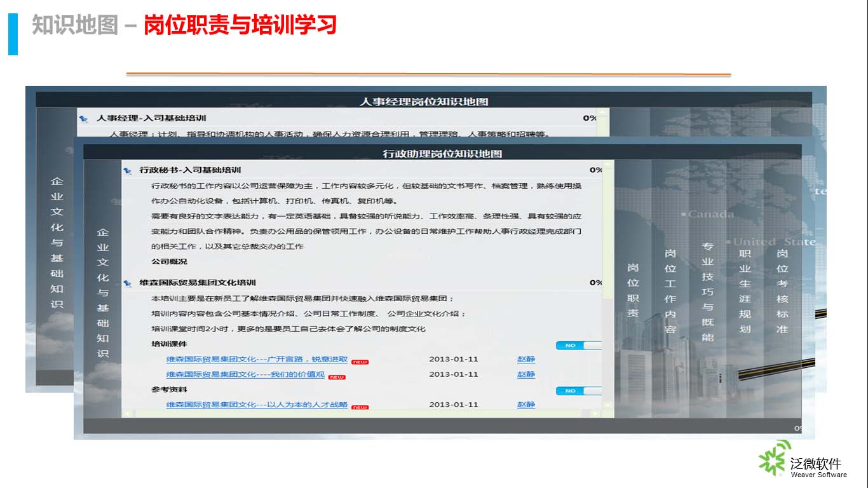Click scroll-up arrow in 人事经理 back window
Screen dimensions: 868x488
pos(602,112)
